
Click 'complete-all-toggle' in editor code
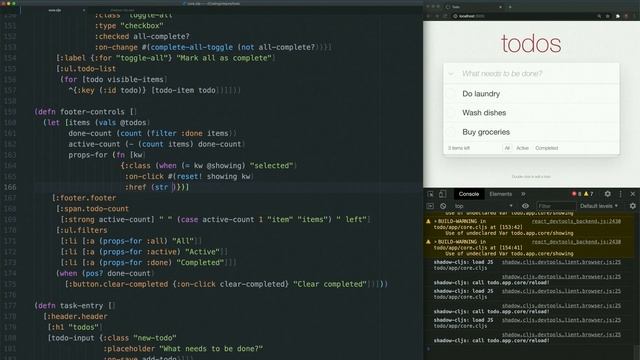[191, 47]
